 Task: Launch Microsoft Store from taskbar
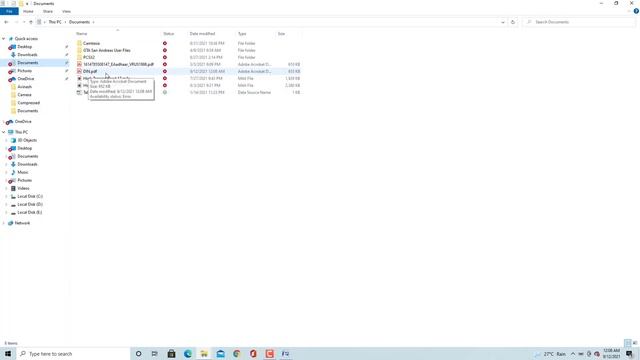[x=171, y=353]
